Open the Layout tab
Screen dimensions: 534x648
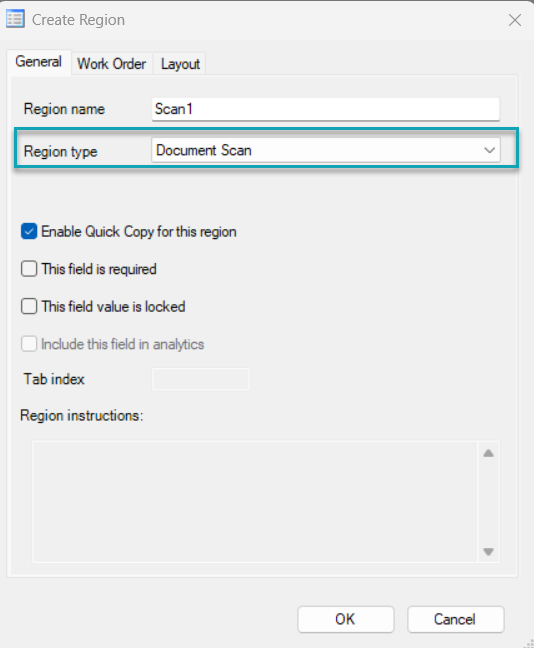(180, 64)
